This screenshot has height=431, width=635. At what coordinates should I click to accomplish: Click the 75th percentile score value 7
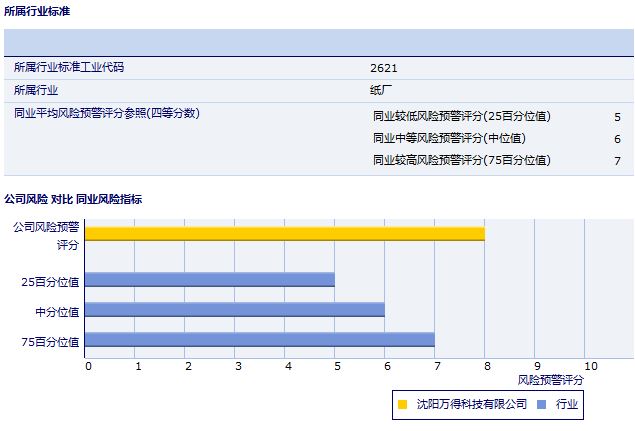(617, 161)
